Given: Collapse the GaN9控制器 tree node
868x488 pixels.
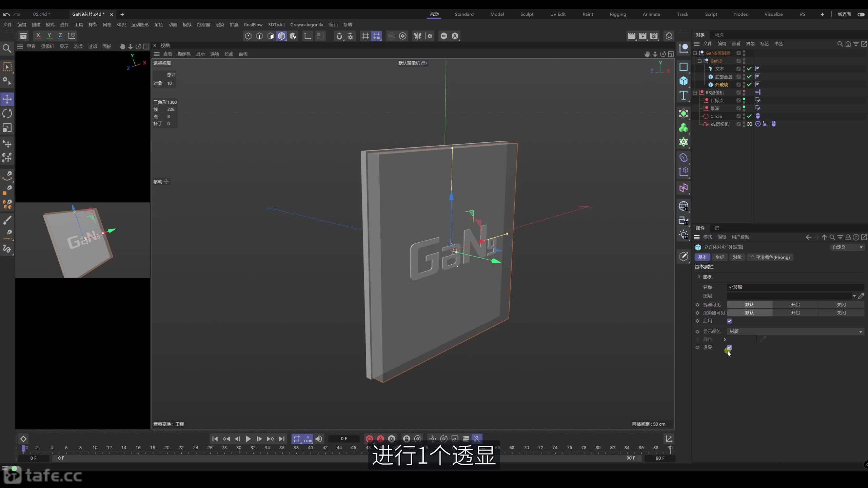Looking at the screenshot, I should pos(695,53).
